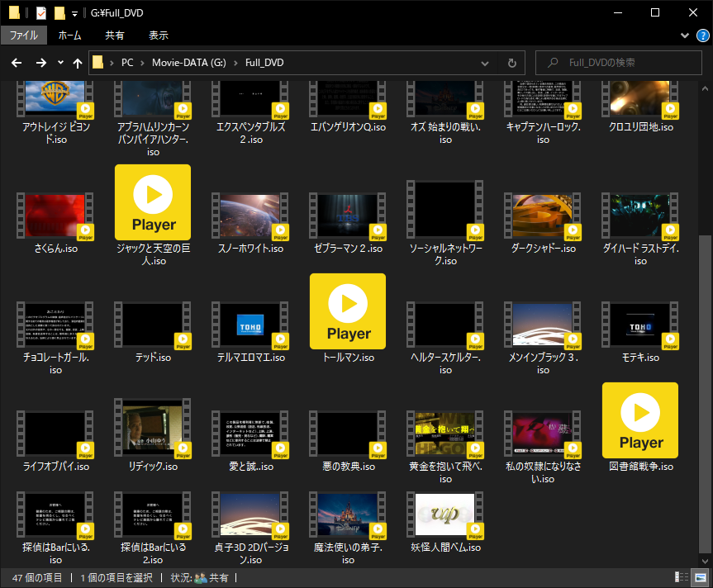
Task: Click the Player badge on トールマン.iso
Action: 348,311
